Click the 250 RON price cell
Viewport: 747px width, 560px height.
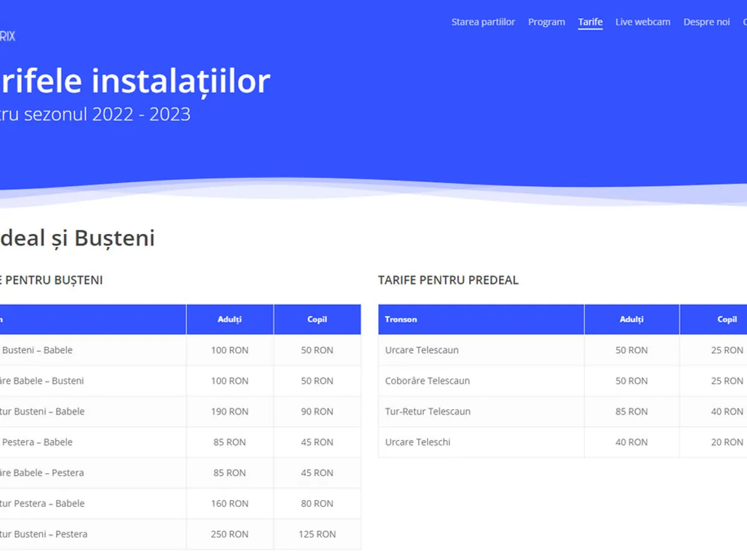(230, 534)
